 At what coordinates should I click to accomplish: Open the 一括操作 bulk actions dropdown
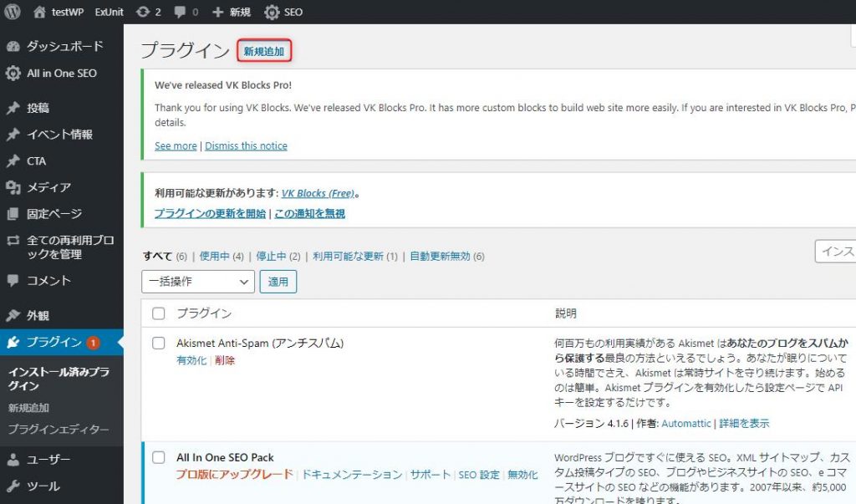(x=198, y=282)
